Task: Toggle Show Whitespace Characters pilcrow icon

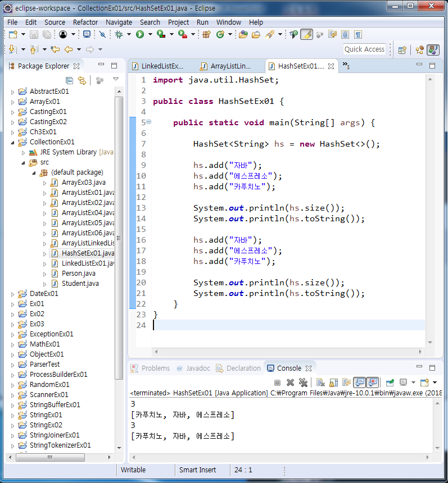Action: pos(358,34)
